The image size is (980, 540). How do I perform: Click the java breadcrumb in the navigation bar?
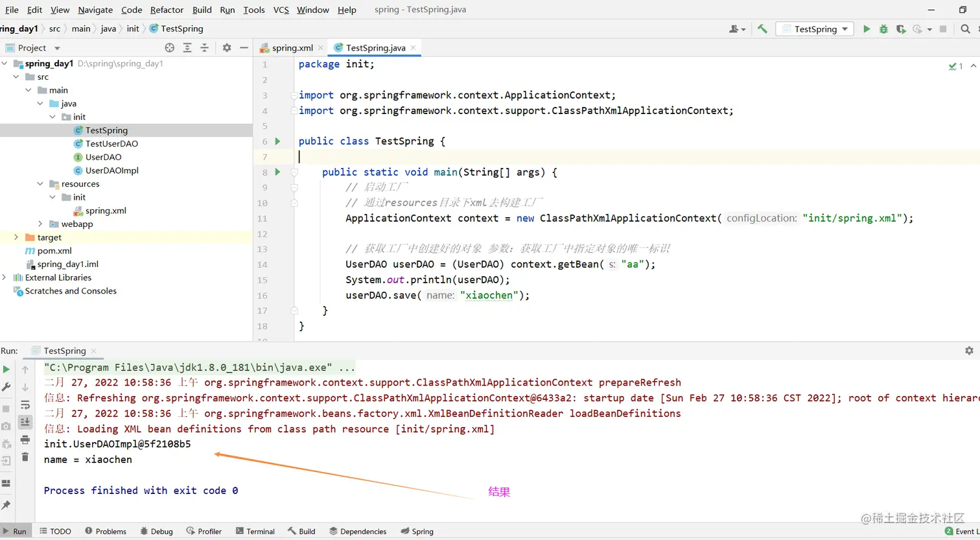(x=108, y=29)
